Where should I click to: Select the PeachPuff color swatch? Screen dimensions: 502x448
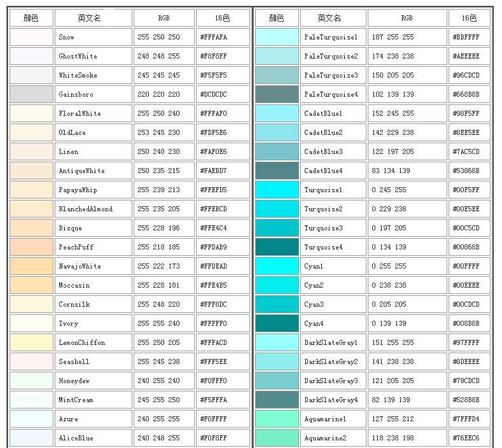pyautogui.click(x=31, y=247)
